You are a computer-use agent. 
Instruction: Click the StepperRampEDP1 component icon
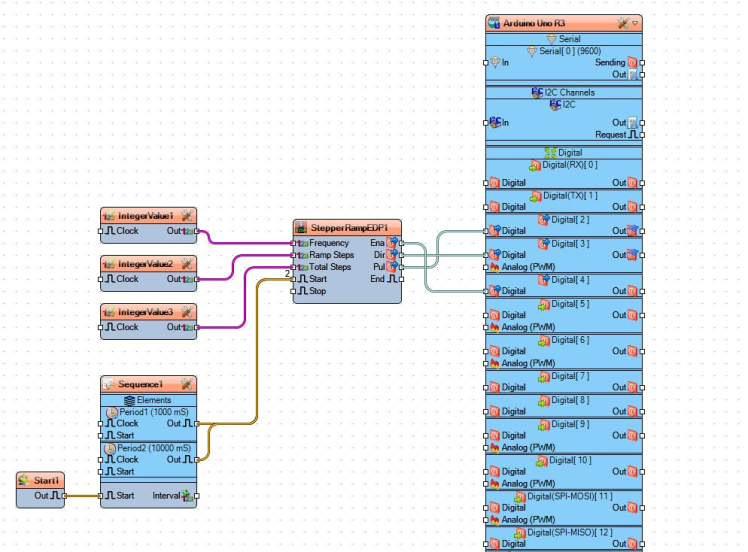tap(301, 228)
